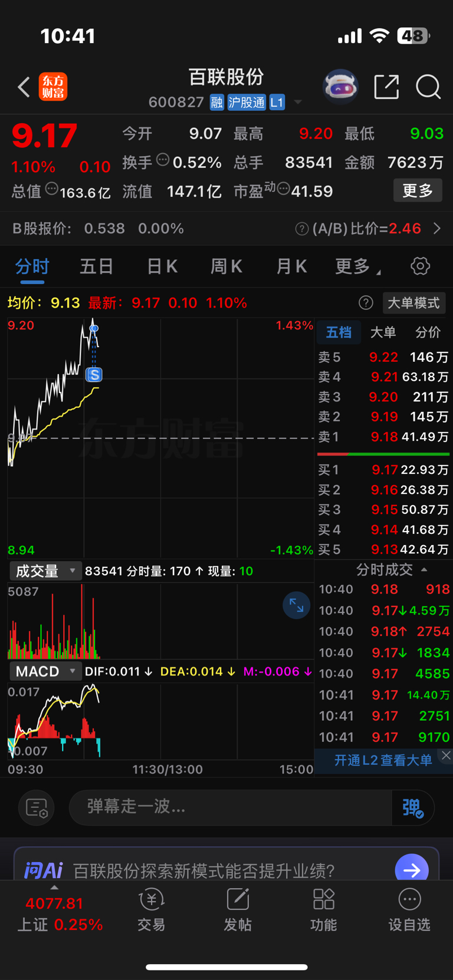The width and height of the screenshot is (453, 980).
Task: Open 功能 functions icon
Action: 324,911
